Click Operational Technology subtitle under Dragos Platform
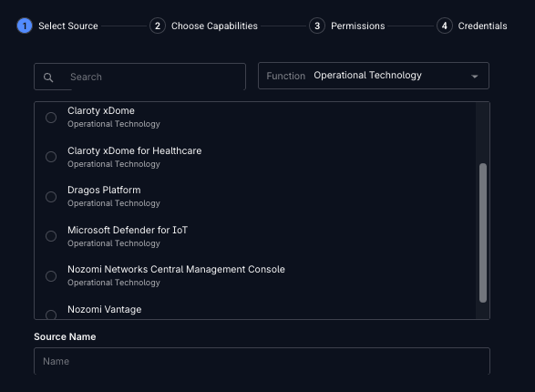Viewport: 535px width, 392px height. (x=114, y=203)
